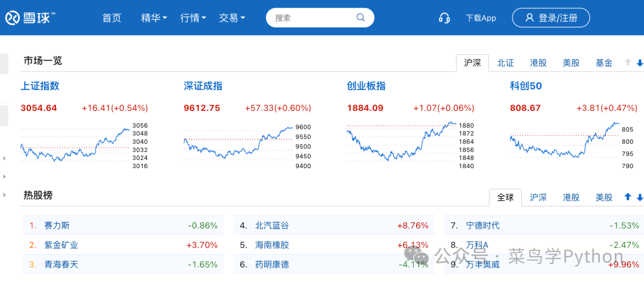Click the 808.67 index value
The height and width of the screenshot is (282, 644).
point(525,109)
